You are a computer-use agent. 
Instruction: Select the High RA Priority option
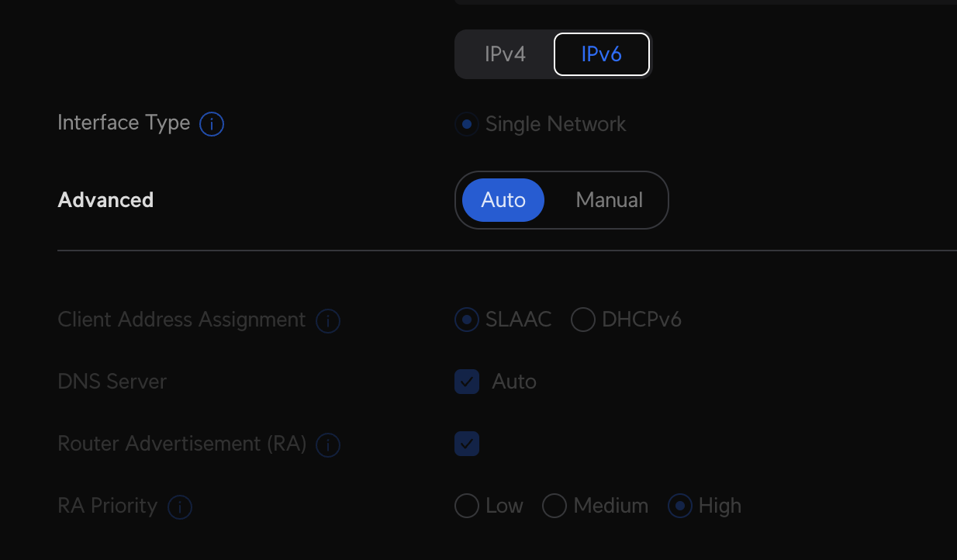coord(680,506)
